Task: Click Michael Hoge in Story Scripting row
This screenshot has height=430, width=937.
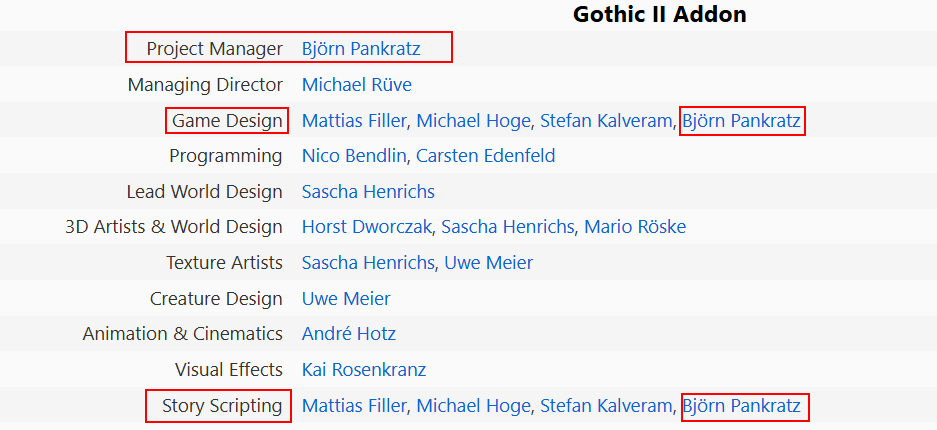Action: 473,406
